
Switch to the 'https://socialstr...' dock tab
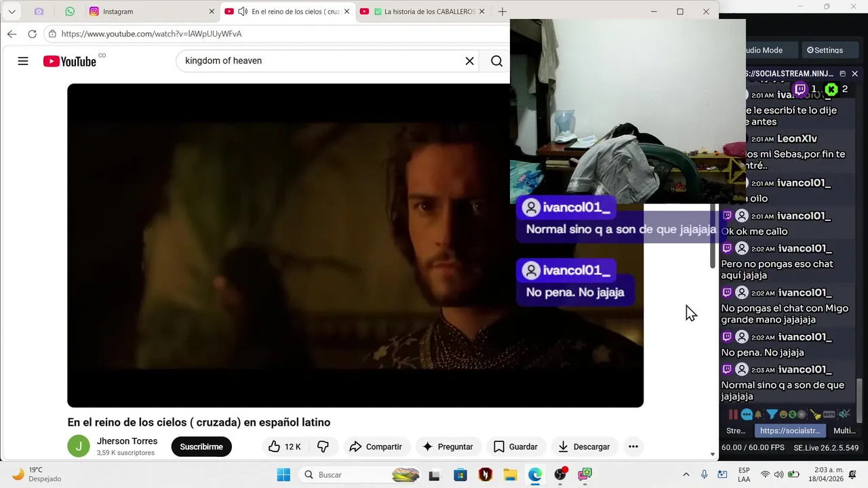pyautogui.click(x=790, y=430)
